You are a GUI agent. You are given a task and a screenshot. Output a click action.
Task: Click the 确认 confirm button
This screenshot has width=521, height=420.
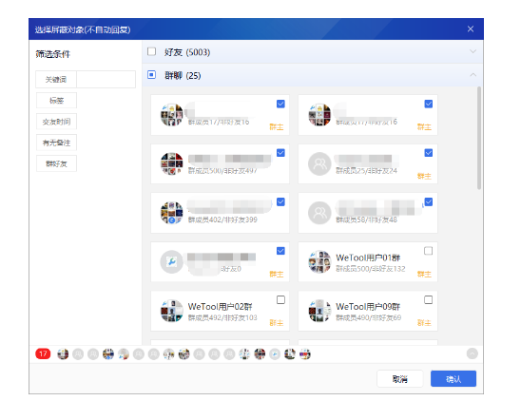453,379
